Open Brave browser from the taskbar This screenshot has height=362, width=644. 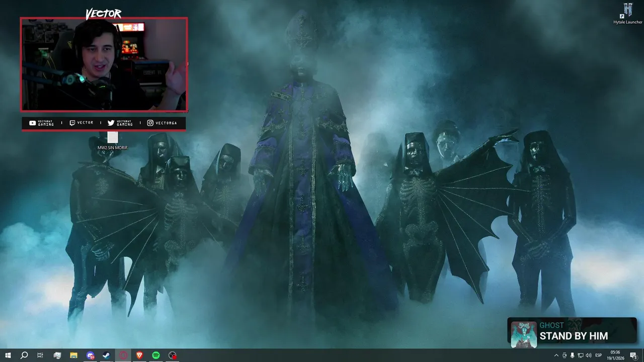[x=139, y=355]
